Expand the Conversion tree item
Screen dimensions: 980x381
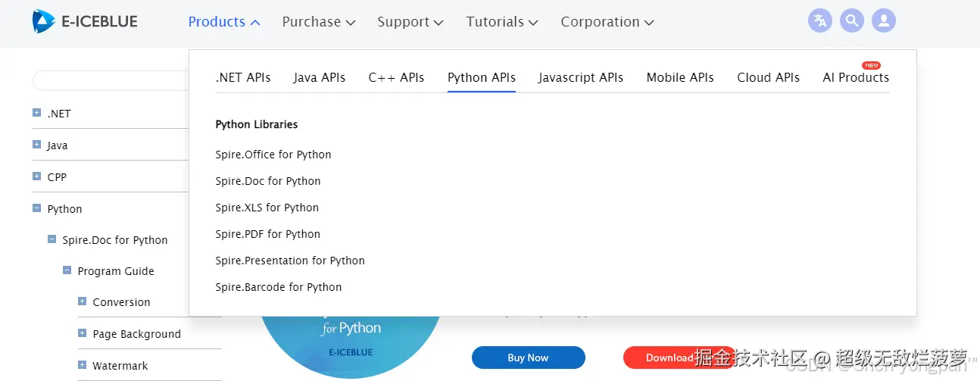point(82,301)
